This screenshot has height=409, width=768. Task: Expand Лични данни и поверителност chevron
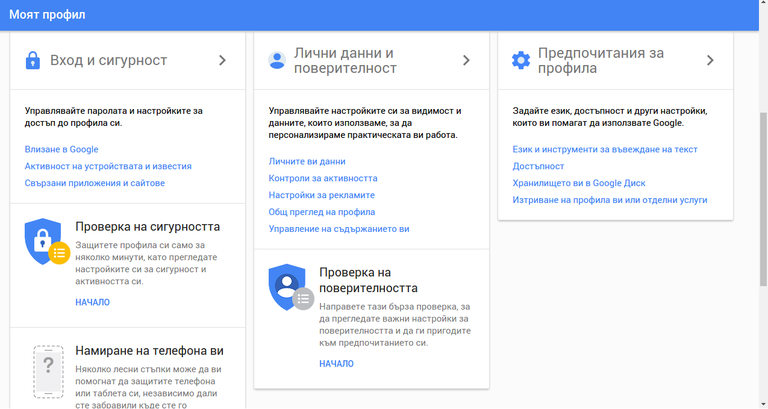pyautogui.click(x=466, y=60)
